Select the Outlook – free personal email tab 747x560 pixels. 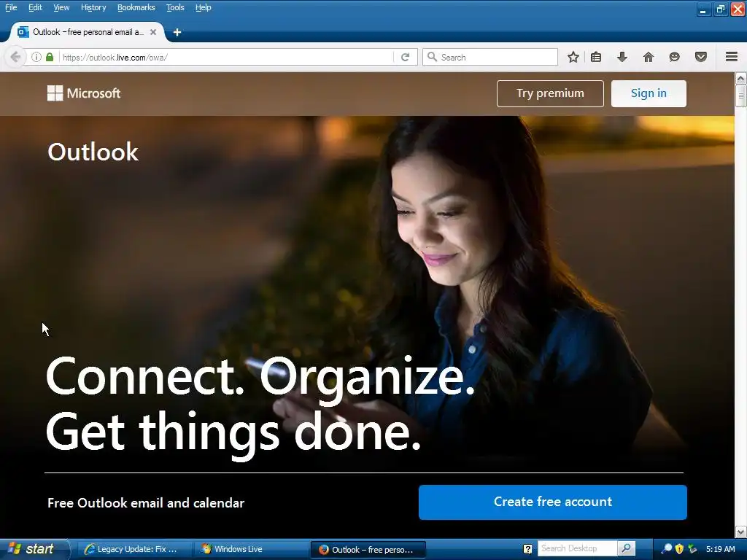(x=88, y=32)
